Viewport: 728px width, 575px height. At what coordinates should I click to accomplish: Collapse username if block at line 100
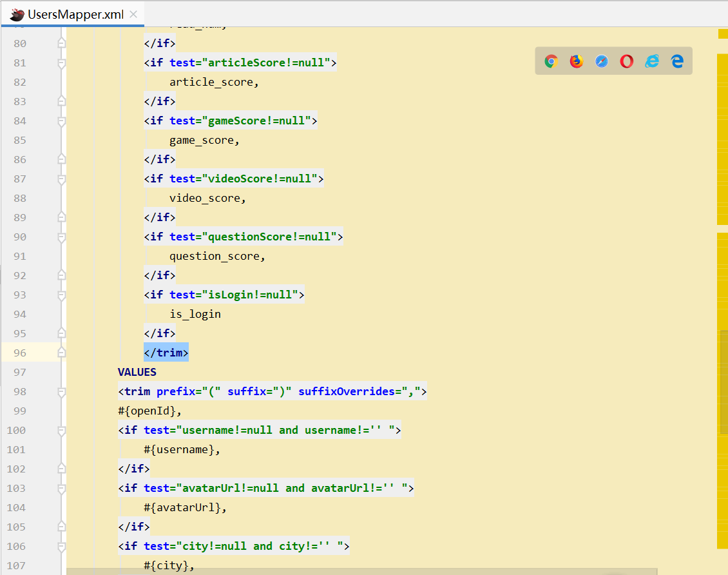(x=61, y=431)
